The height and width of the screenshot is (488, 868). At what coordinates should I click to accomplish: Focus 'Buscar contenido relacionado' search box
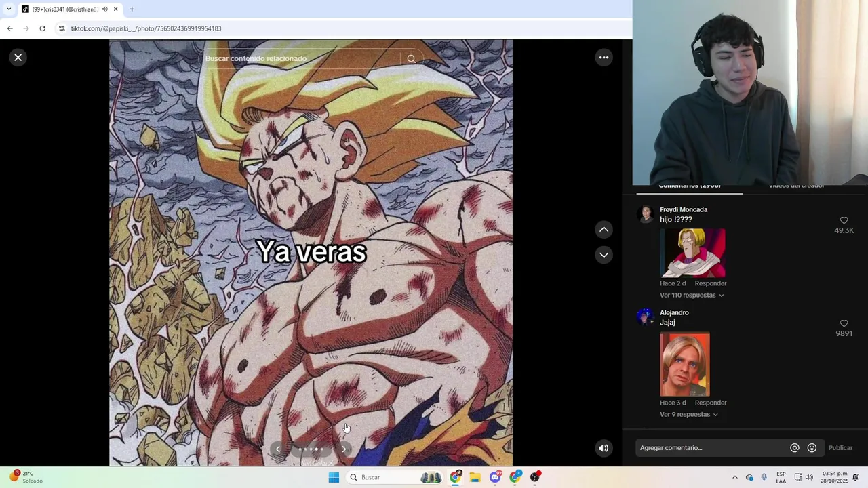point(302,58)
